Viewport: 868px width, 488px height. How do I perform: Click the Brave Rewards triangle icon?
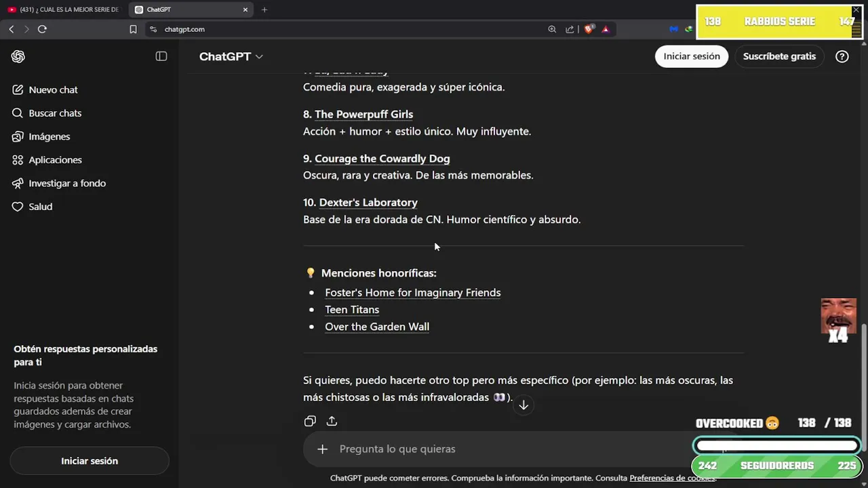[606, 29]
